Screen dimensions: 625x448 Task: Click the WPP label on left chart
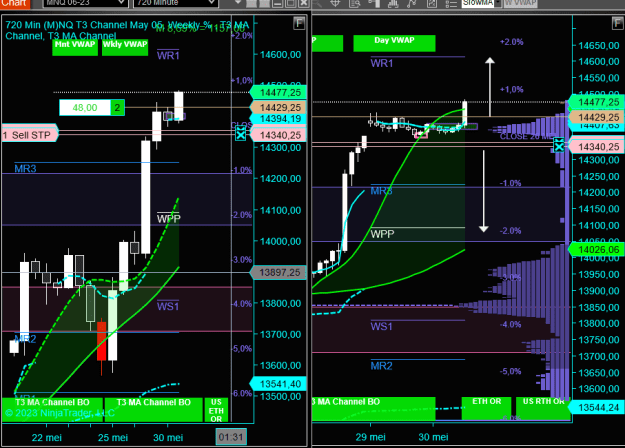(x=169, y=218)
